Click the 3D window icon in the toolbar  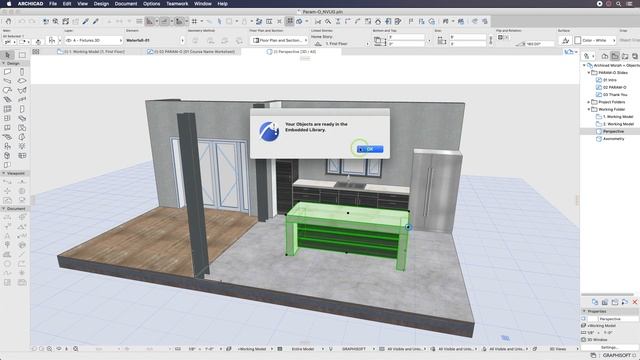point(299,21)
